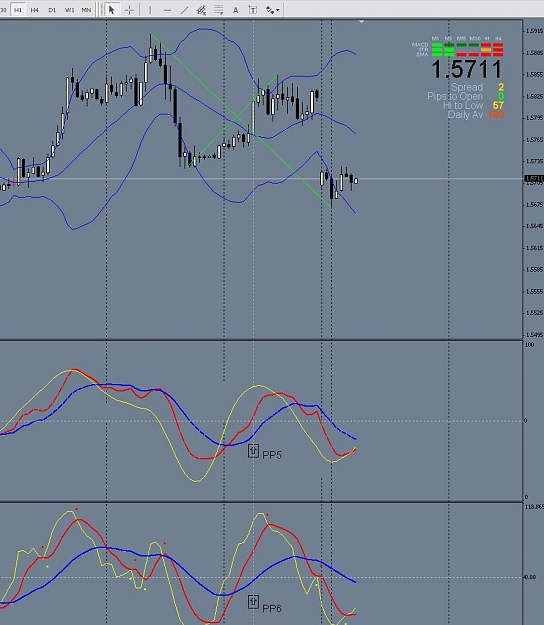544x625 pixels.
Task: Switch chart to MN monthly timeframe
Action: click(86, 10)
